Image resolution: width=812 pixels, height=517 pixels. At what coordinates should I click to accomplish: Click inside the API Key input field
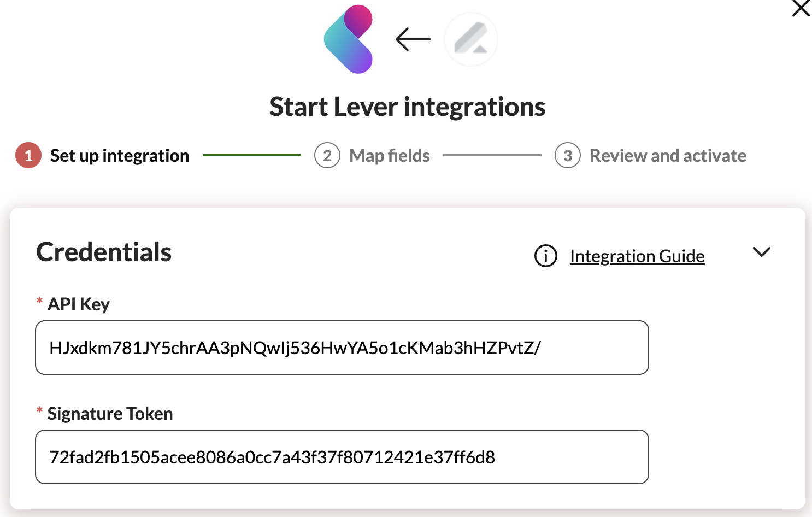[342, 348]
